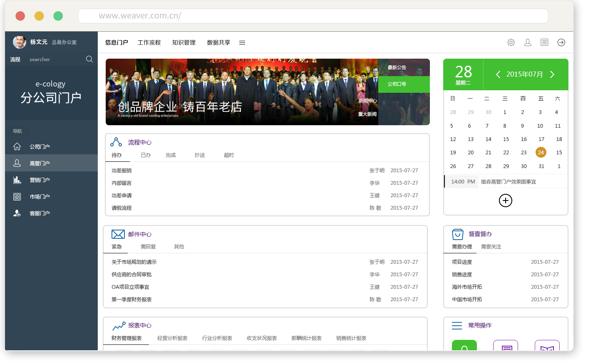
Task: Click the logout arrow icon
Action: click(561, 42)
